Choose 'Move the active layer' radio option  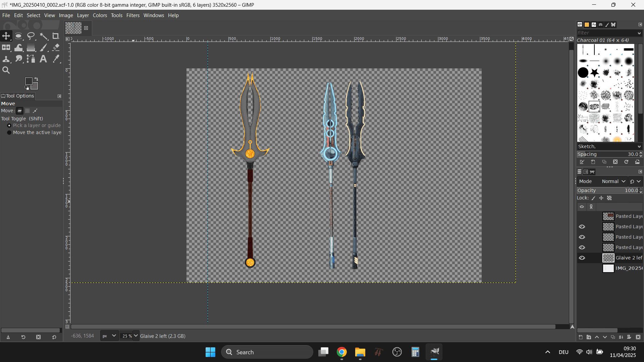click(x=9, y=133)
